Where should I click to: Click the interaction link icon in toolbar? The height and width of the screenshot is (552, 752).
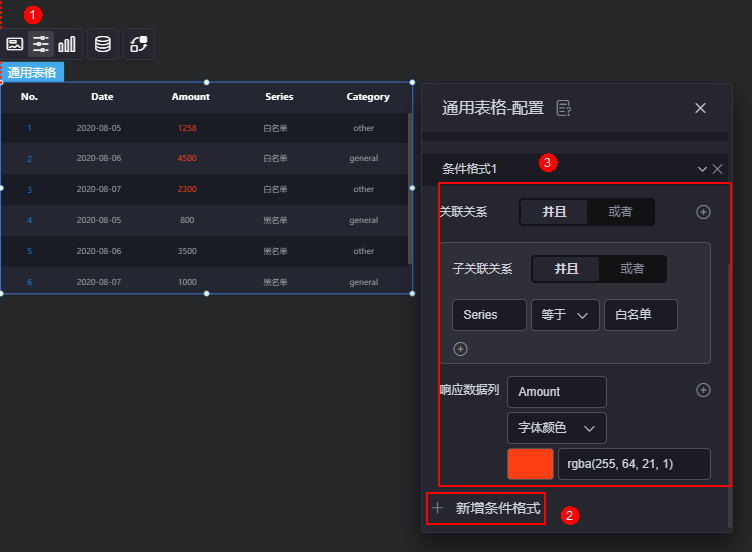[139, 44]
